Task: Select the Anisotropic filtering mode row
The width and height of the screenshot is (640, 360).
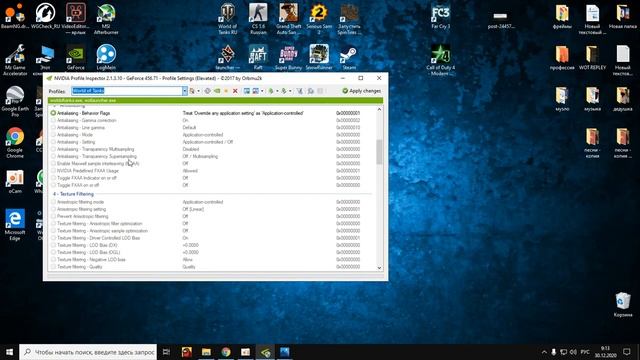Action: tap(211, 202)
